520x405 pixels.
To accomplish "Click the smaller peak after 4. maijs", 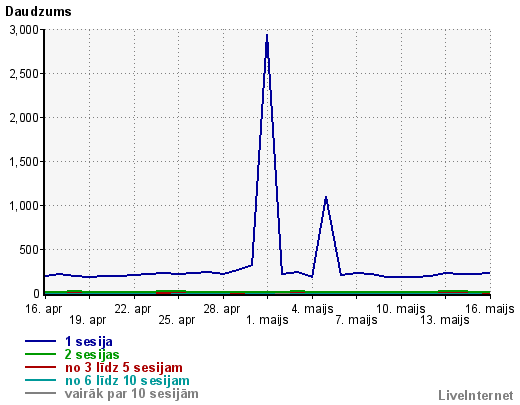I will [x=326, y=198].
